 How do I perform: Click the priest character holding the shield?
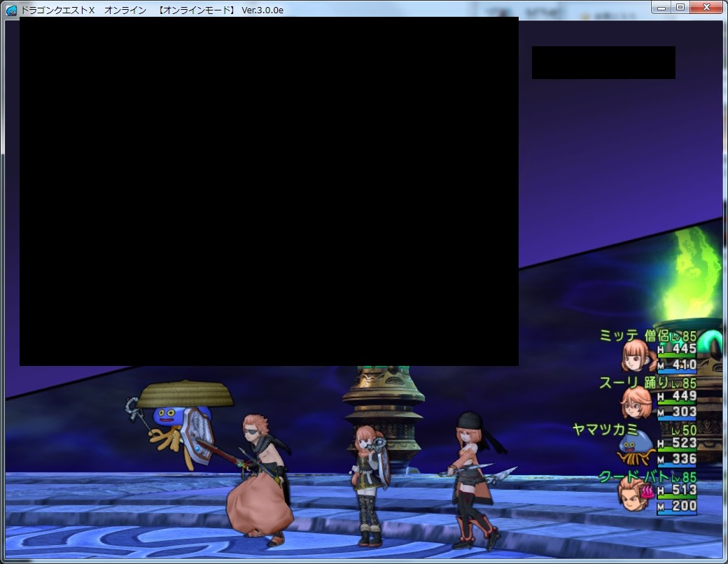(x=370, y=485)
